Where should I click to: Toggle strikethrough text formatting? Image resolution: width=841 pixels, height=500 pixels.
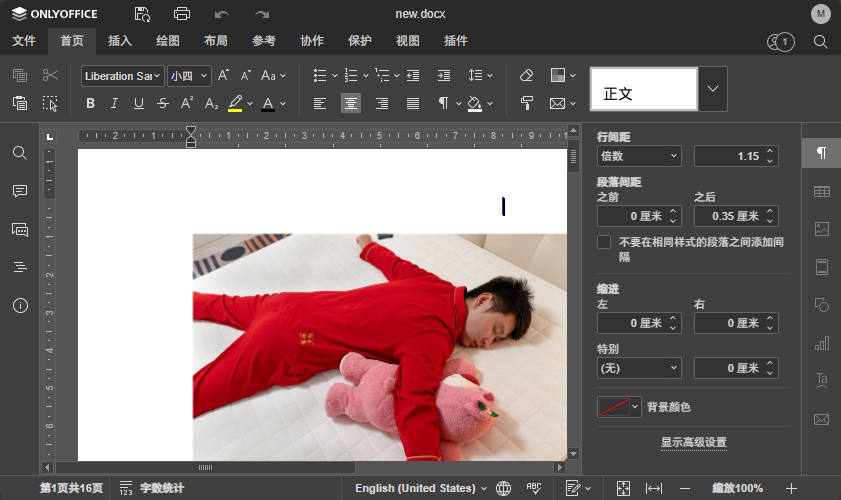tap(162, 103)
